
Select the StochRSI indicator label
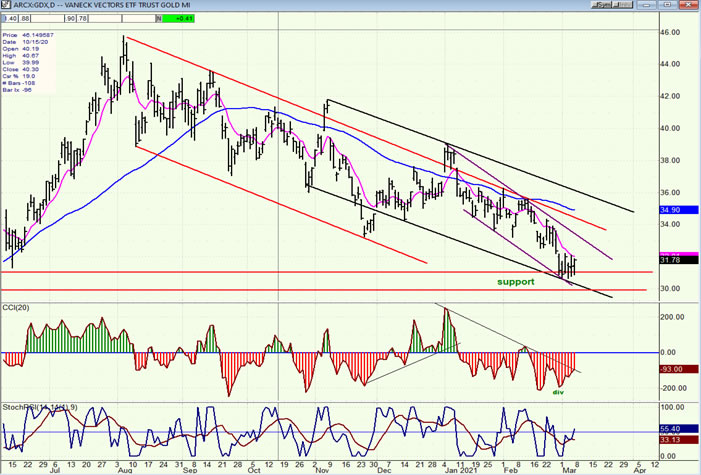click(x=35, y=407)
